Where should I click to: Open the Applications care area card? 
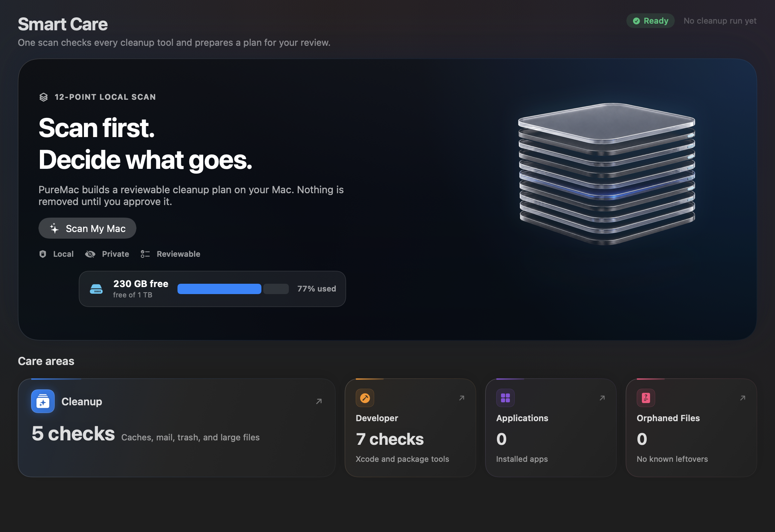click(x=551, y=428)
